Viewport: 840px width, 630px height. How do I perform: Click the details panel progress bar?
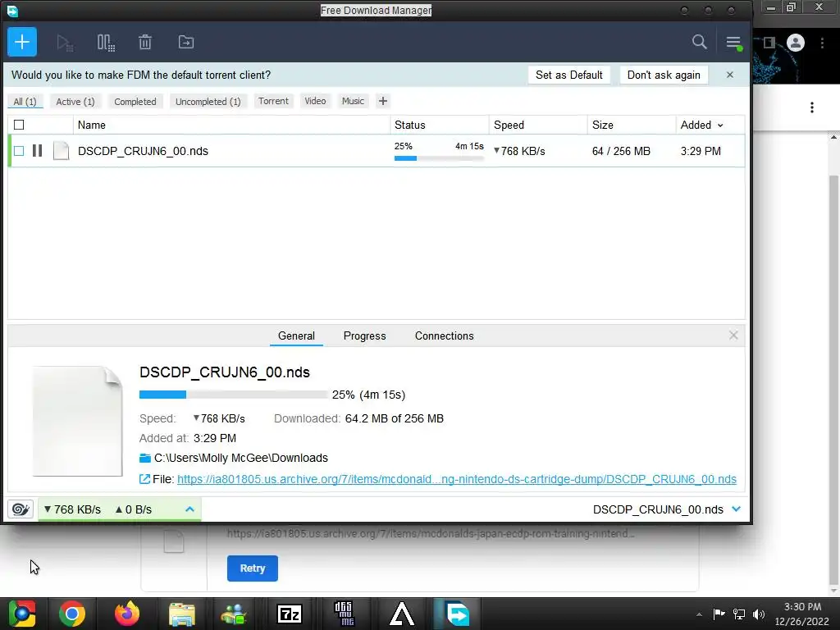(x=233, y=395)
